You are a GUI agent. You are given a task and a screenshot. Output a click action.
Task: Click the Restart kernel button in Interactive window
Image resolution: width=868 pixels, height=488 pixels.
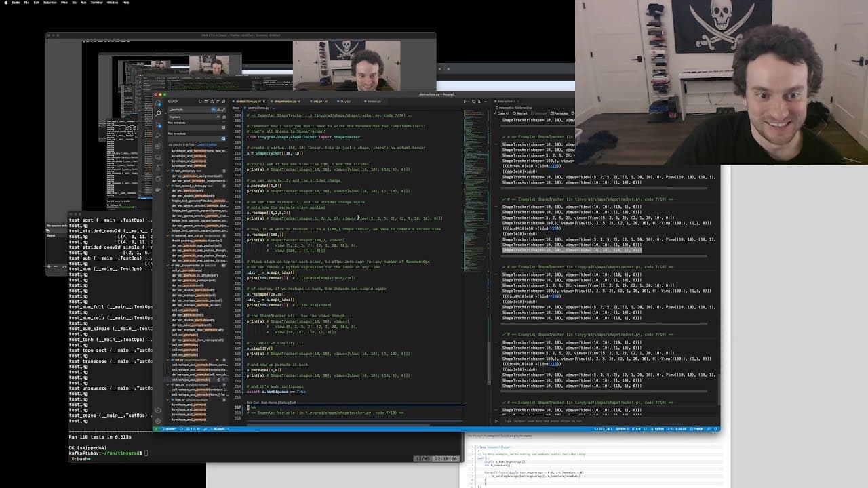(x=520, y=113)
